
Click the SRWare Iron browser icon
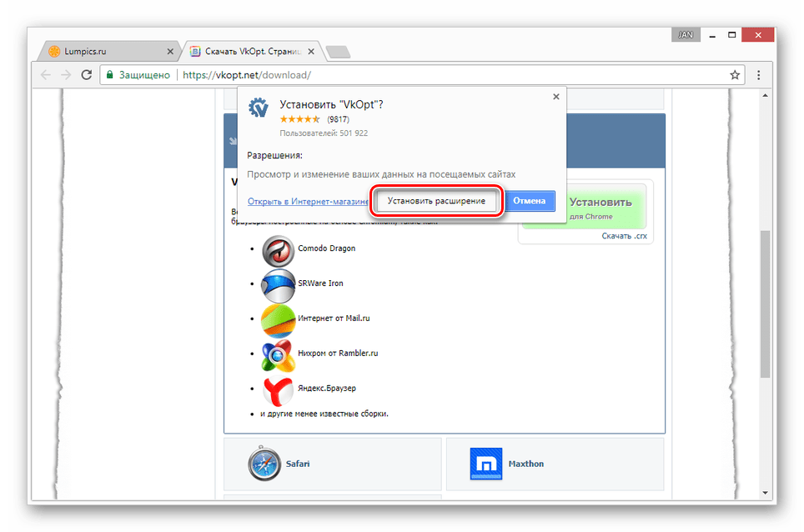coord(279,284)
